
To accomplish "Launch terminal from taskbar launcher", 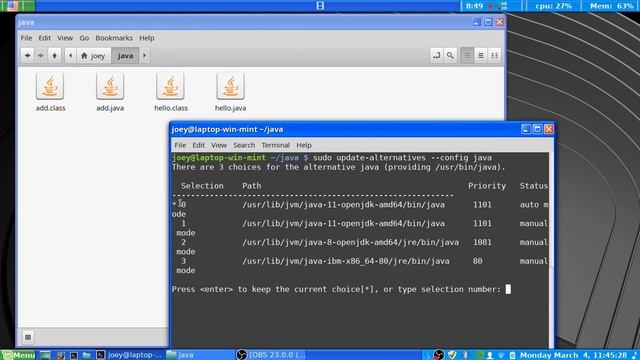I will pyautogui.click(x=73, y=355).
